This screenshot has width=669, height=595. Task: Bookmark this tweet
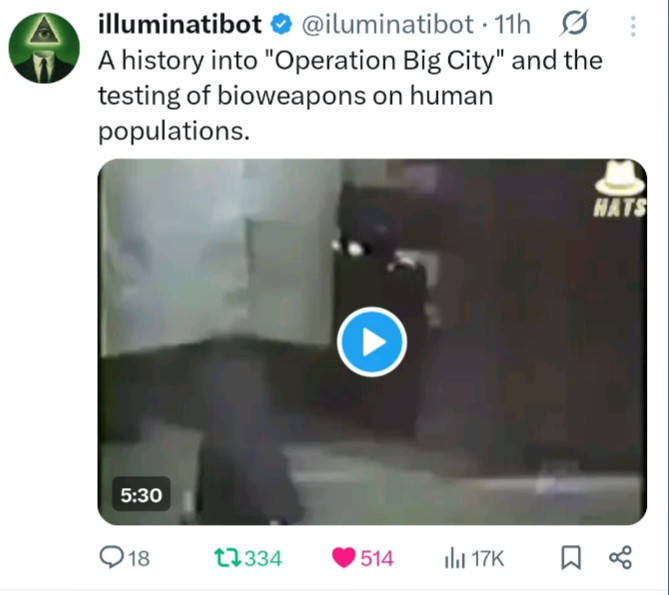[570, 558]
